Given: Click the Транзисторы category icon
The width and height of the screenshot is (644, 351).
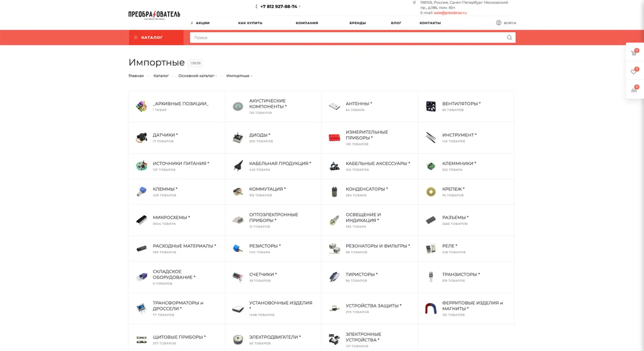Looking at the screenshot, I should pyautogui.click(x=431, y=277).
